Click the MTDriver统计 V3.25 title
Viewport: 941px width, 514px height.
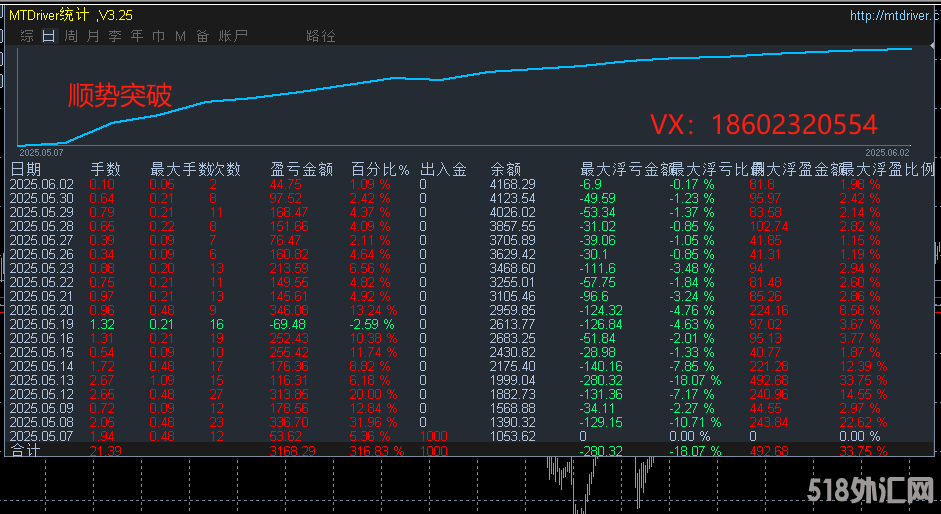click(71, 16)
